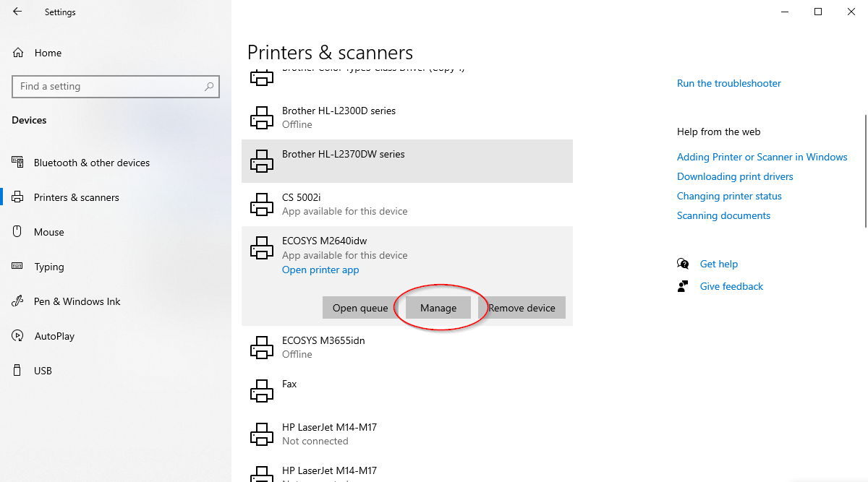This screenshot has height=482, width=868.
Task: Open Adding Printer or Scanner in Windows
Action: (x=762, y=157)
